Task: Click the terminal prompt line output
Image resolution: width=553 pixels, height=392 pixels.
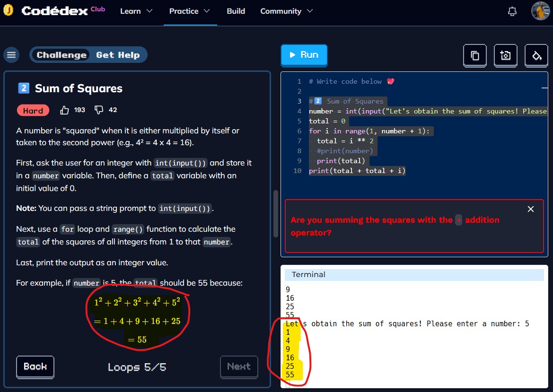Action: [x=407, y=323]
